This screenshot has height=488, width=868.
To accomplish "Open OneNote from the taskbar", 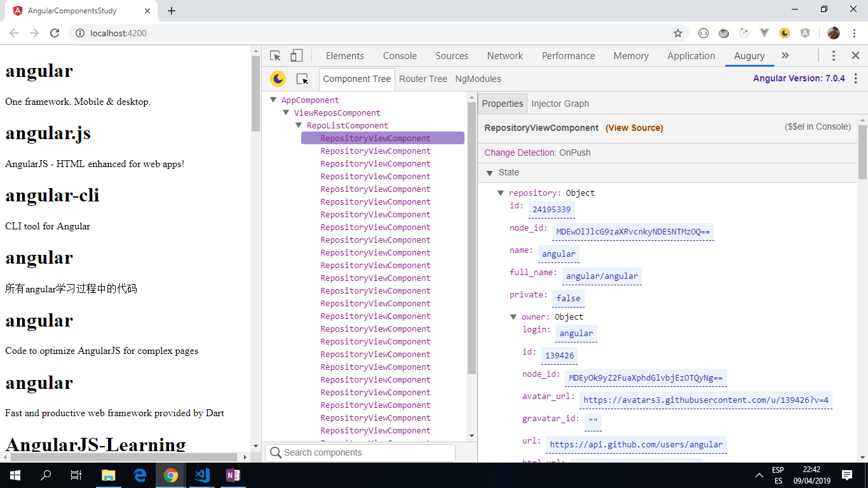I will [233, 475].
